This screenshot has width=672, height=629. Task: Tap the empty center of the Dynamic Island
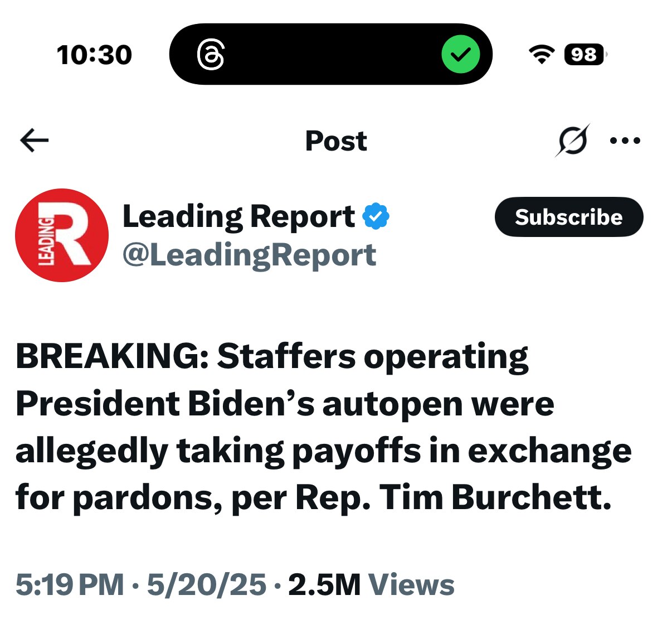332,55
